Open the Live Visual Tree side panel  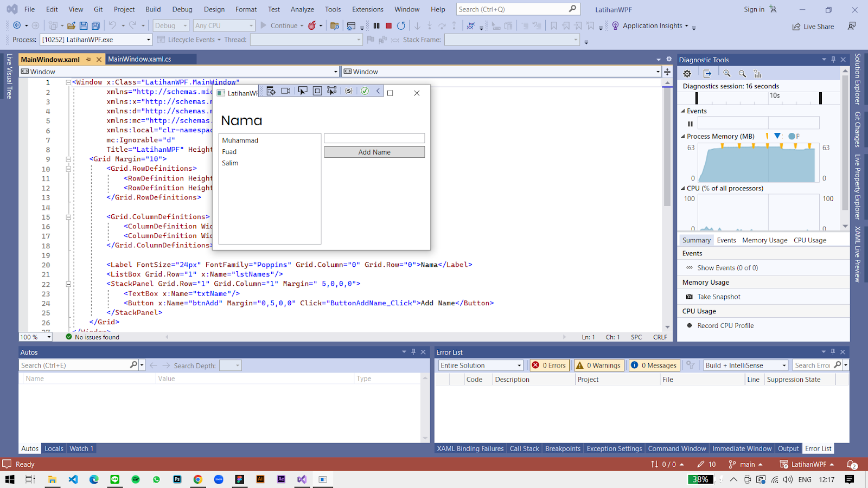point(9,76)
